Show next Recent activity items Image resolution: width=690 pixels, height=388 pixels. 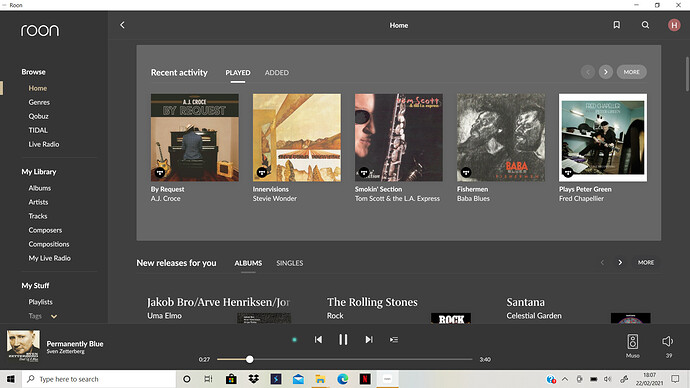point(606,72)
